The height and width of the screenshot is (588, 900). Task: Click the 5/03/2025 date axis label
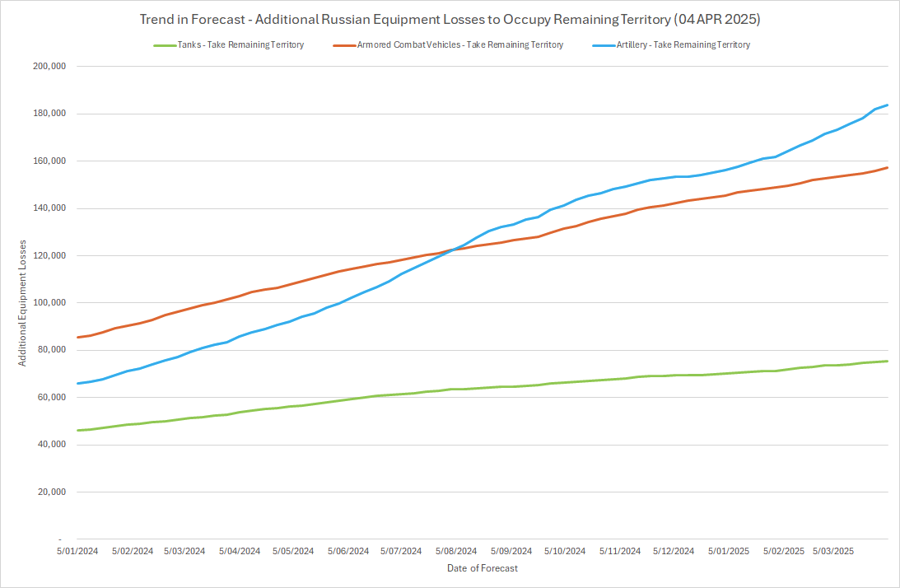(x=833, y=550)
